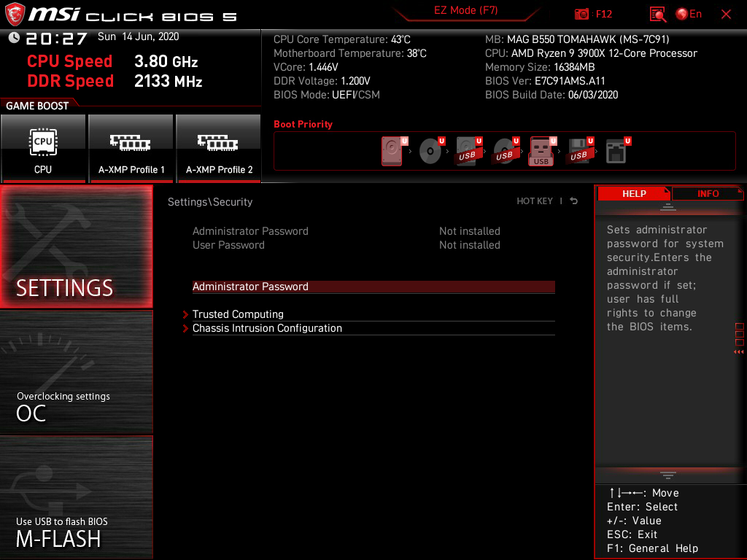Viewport: 747px width, 560px height.
Task: Click the BIOS Mode UEFI/CSM text
Action: (327, 95)
